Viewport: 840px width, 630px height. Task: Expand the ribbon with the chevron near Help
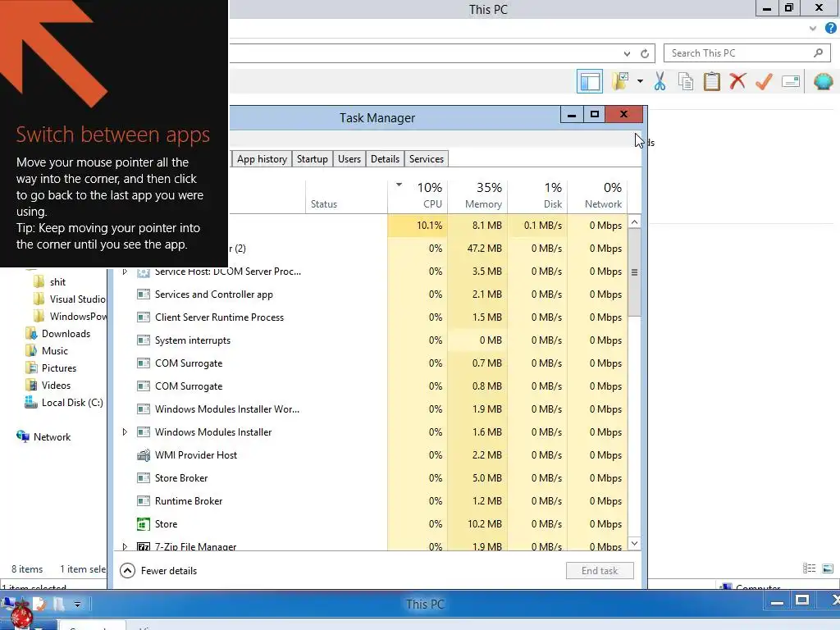(813, 29)
